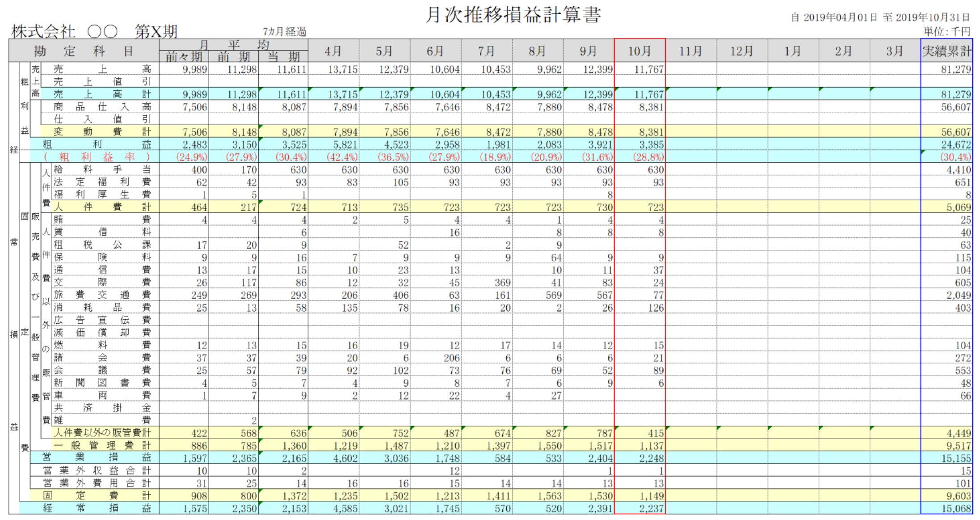Select the 売上高計 row label
Viewport: 980px width, 520px height.
(x=102, y=94)
